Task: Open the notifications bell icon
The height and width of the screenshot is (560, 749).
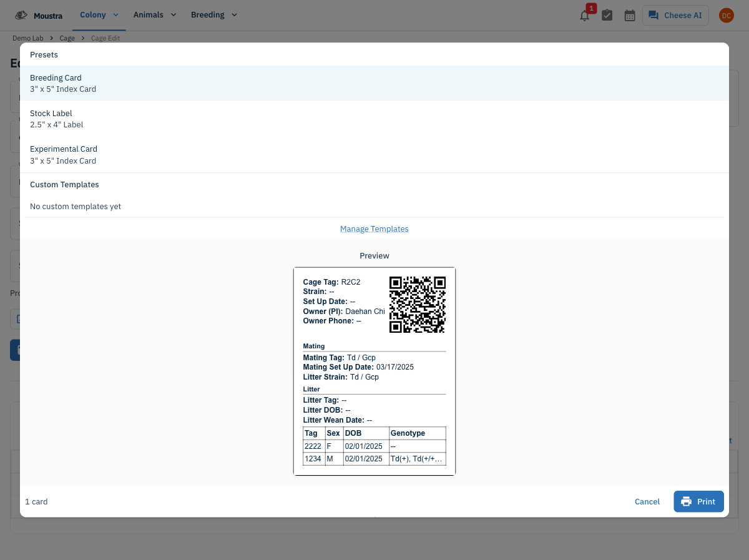Action: point(585,16)
